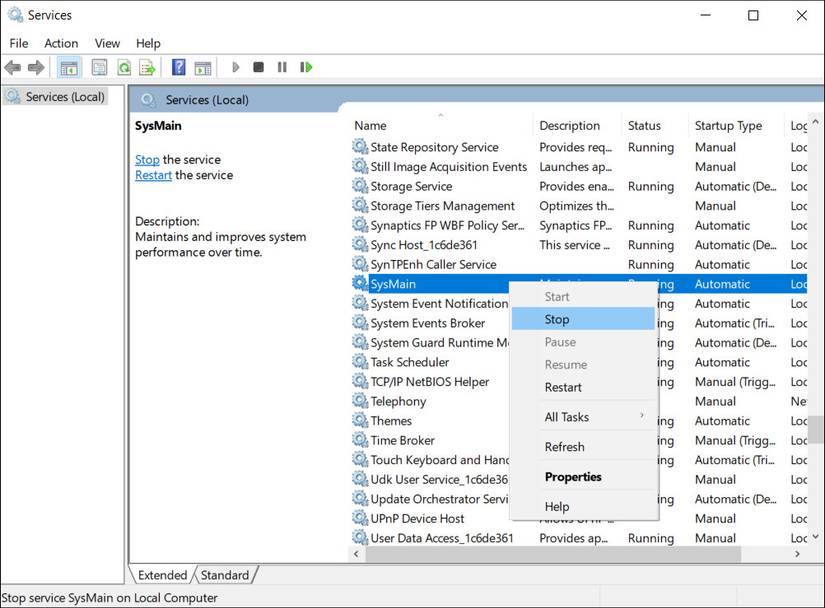
Task: Pause the service via the pause toolbar icon
Action: point(282,67)
